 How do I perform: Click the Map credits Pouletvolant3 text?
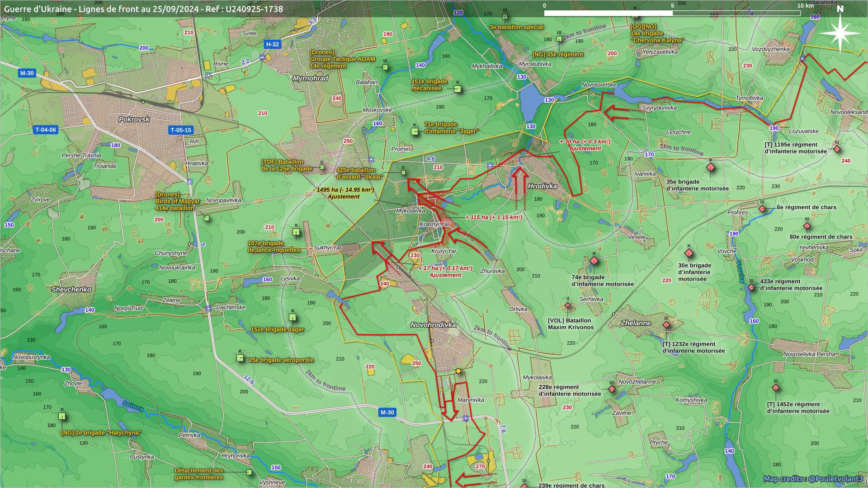(x=812, y=479)
